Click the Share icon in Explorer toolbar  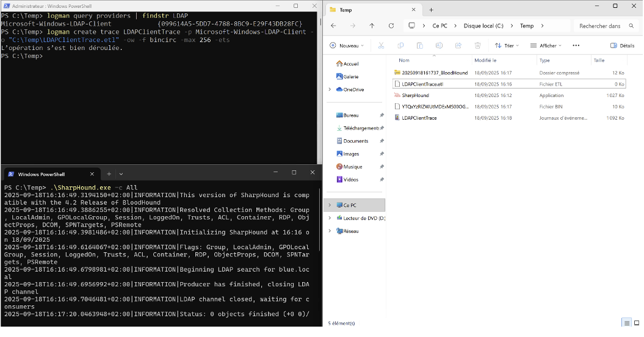pyautogui.click(x=458, y=46)
